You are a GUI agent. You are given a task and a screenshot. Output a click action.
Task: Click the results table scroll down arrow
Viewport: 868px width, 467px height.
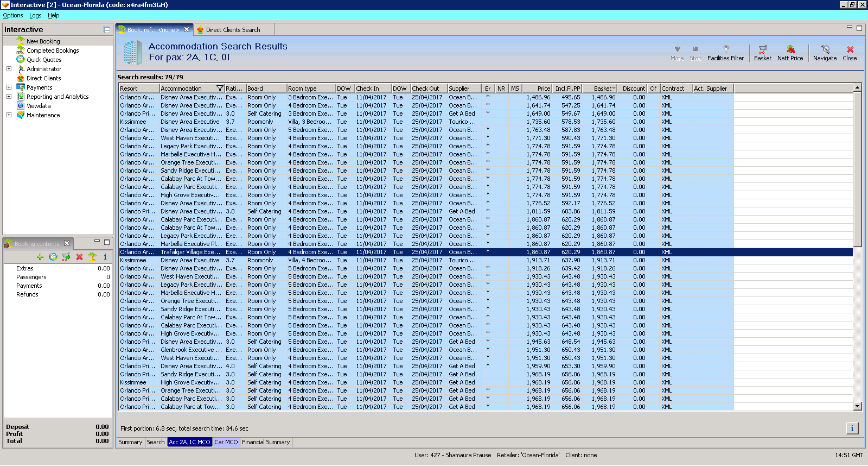[x=858, y=406]
